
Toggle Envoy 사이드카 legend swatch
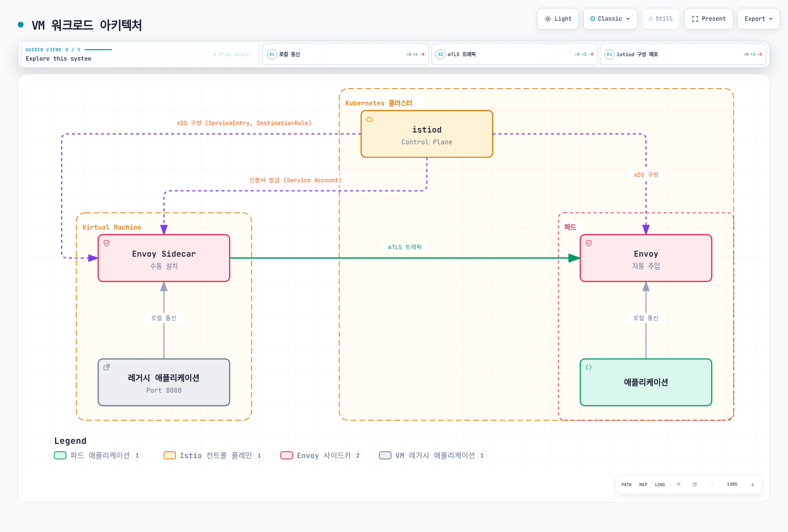[x=287, y=456]
